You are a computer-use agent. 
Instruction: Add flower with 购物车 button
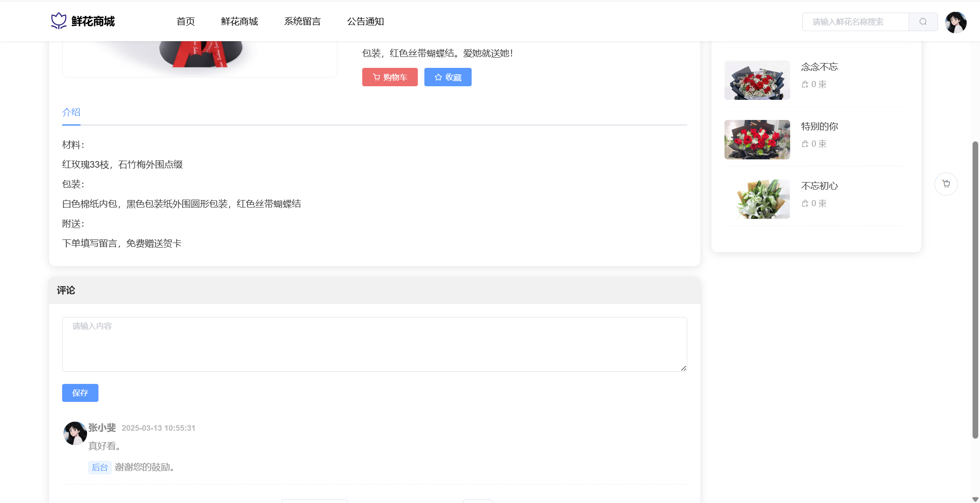[390, 77]
